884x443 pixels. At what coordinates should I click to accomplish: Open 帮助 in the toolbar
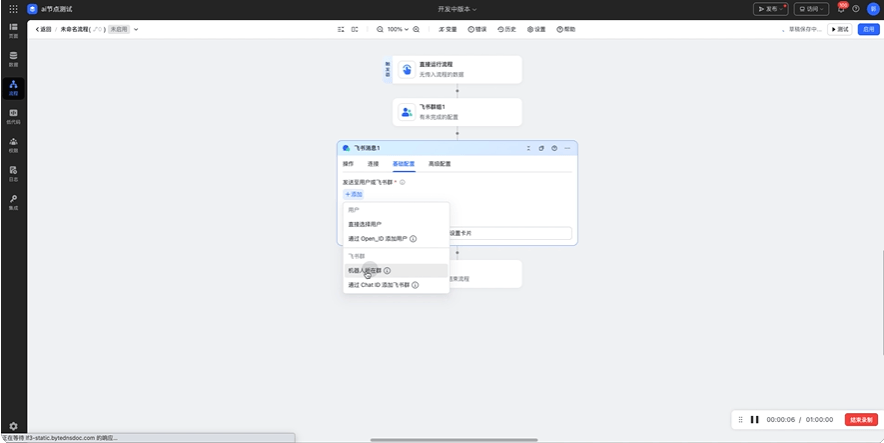click(566, 29)
